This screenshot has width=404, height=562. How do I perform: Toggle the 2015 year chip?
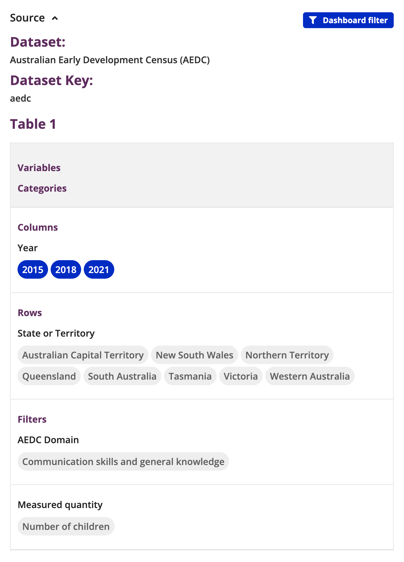33,270
